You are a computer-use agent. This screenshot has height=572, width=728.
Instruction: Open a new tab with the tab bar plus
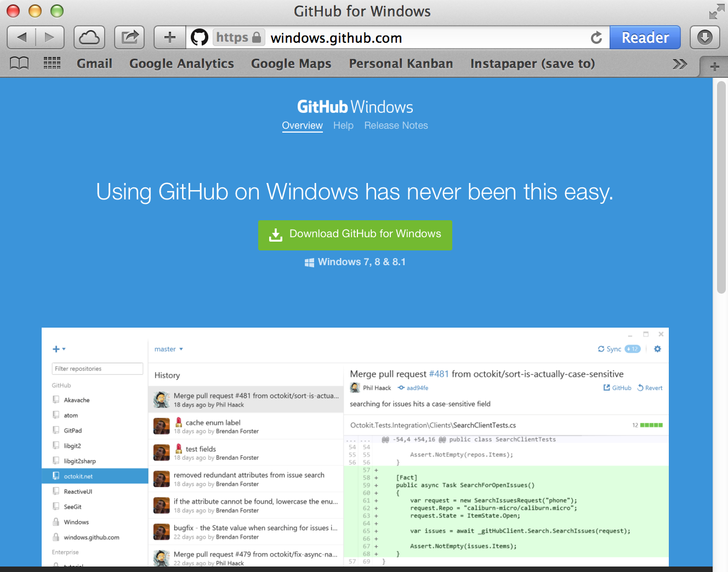[x=714, y=67]
